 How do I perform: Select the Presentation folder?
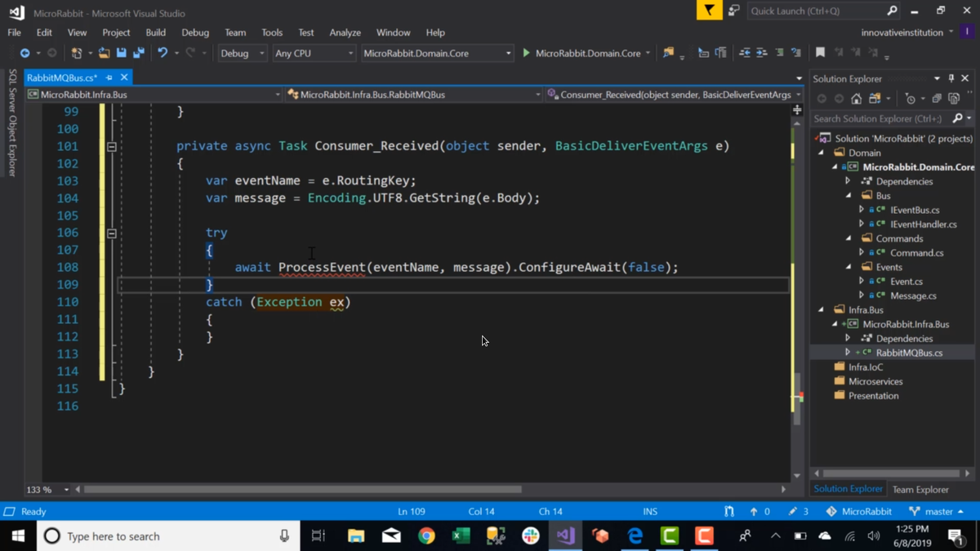tap(873, 396)
